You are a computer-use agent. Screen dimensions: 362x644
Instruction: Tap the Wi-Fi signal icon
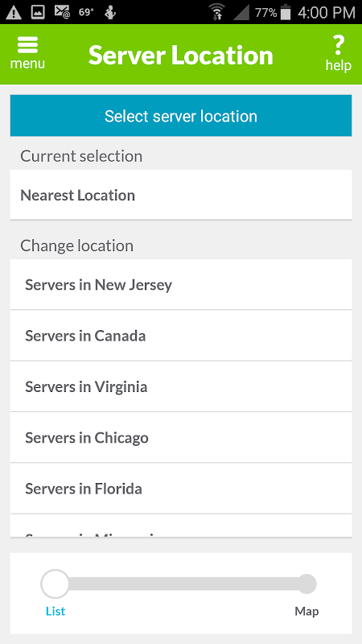point(216,12)
